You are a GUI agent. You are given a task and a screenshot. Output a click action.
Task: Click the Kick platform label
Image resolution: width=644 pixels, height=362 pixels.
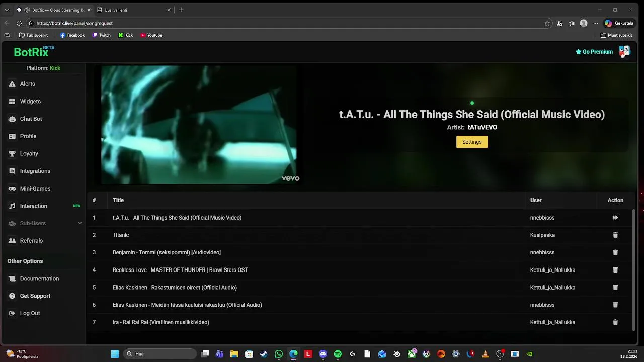55,68
